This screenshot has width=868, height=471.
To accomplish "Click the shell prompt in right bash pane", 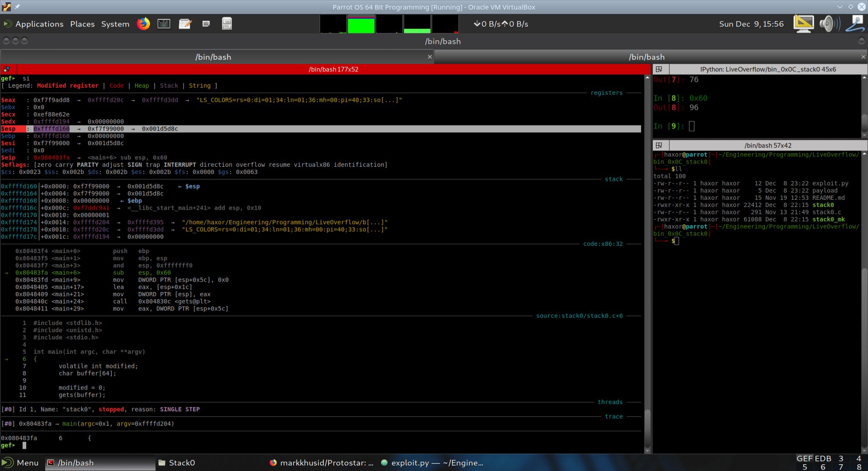I will (674, 241).
